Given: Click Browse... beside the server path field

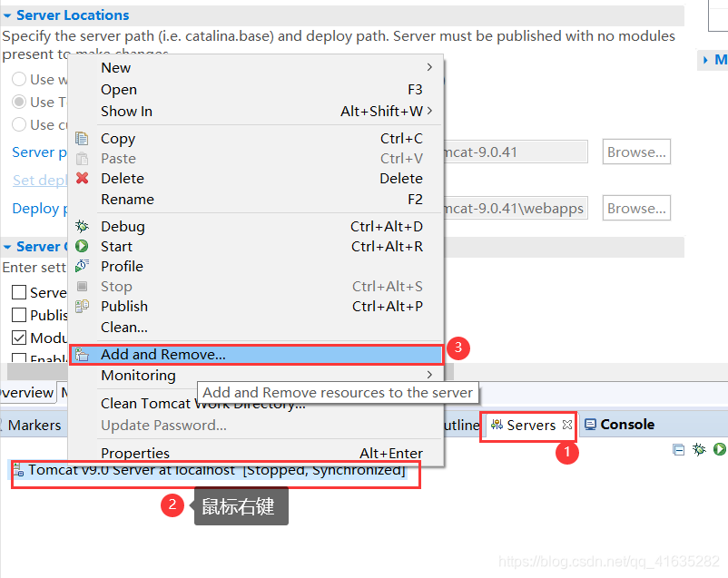Looking at the screenshot, I should point(636,152).
